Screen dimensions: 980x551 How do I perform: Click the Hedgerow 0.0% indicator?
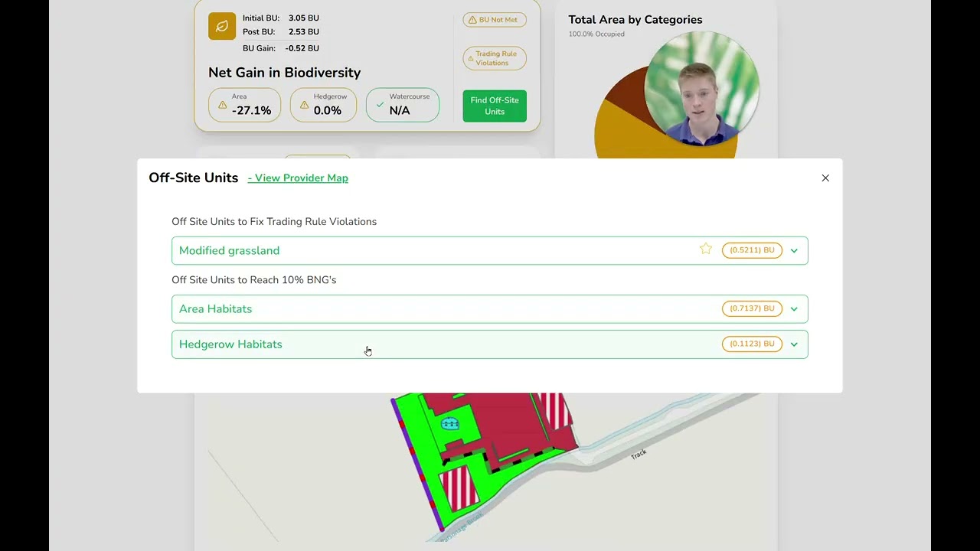[323, 105]
